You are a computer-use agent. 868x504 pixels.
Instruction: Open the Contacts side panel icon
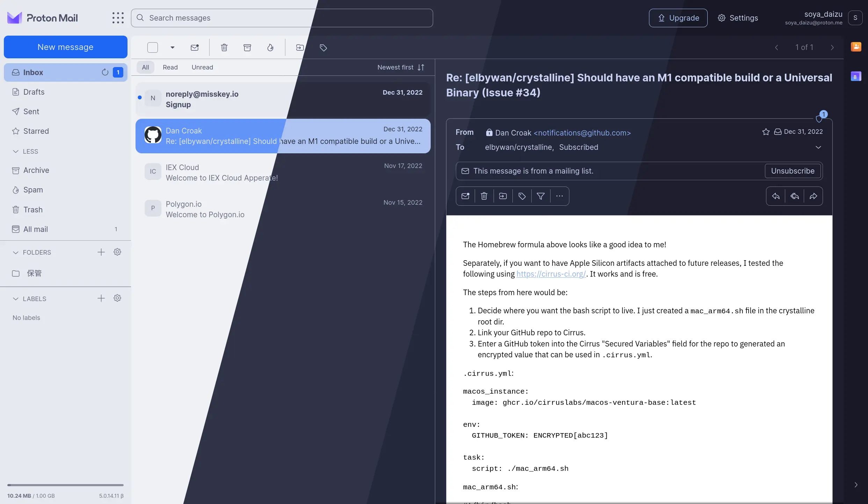click(856, 46)
